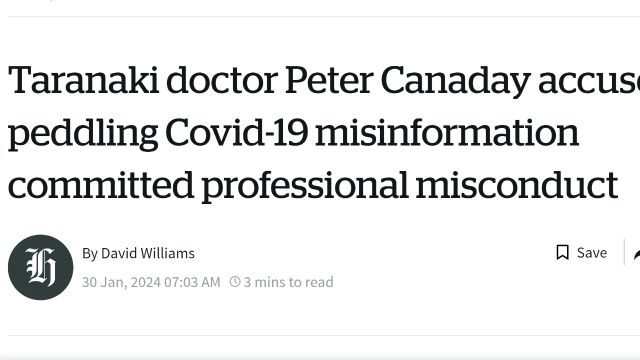Click the truncated word 'accuse' in the headline
640x360 pixels.
(x=589, y=82)
